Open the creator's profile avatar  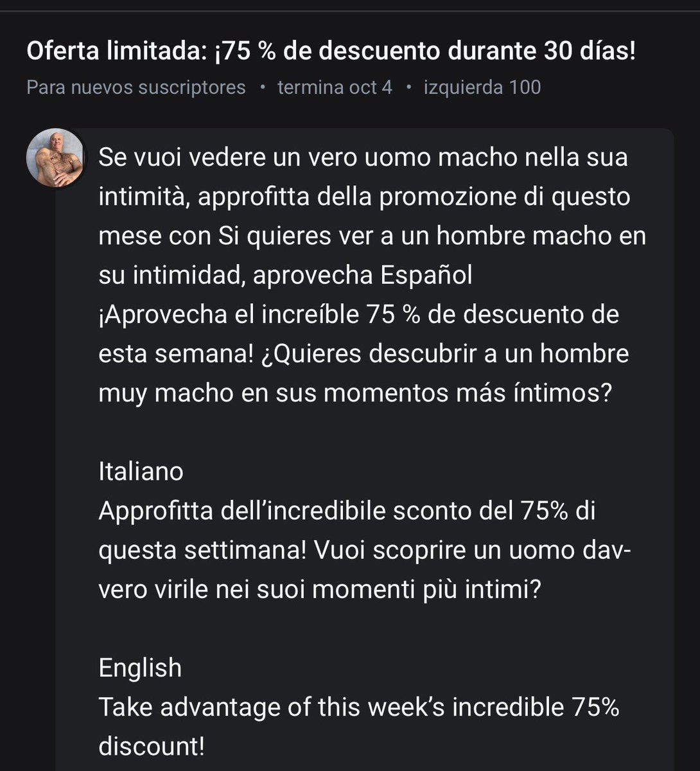[x=55, y=158]
